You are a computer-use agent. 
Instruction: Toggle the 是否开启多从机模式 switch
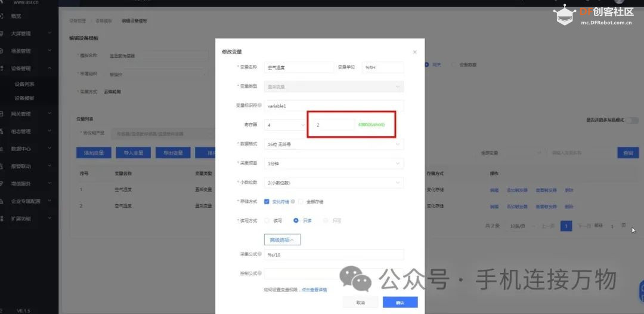pos(633,120)
